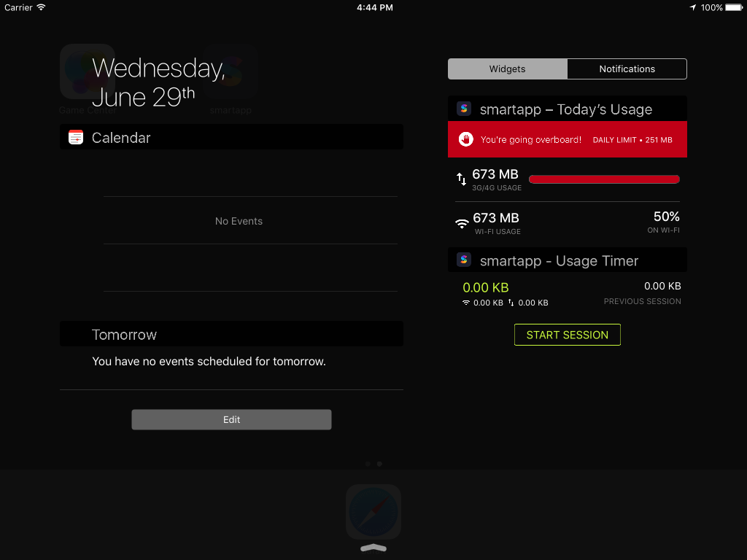The height and width of the screenshot is (560, 747).
Task: Tap the red 3G/4G usage progress bar
Action: click(x=604, y=179)
